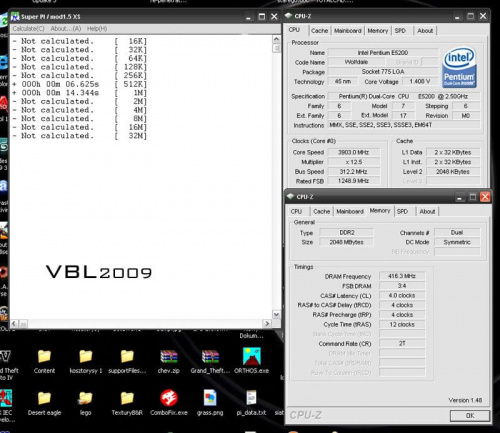Click Version 1.48 label in CPU-Z
Viewport: 500px width, 433px height.
pyautogui.click(x=465, y=400)
